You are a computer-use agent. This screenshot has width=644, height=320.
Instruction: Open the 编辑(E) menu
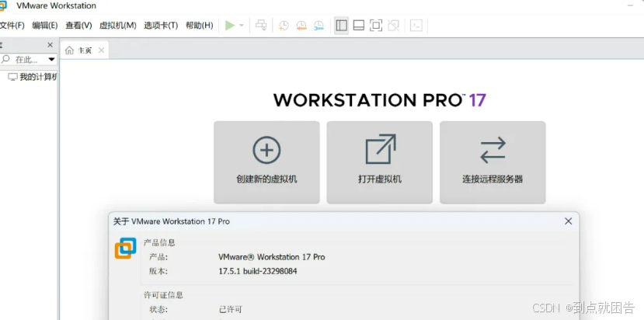click(45, 26)
